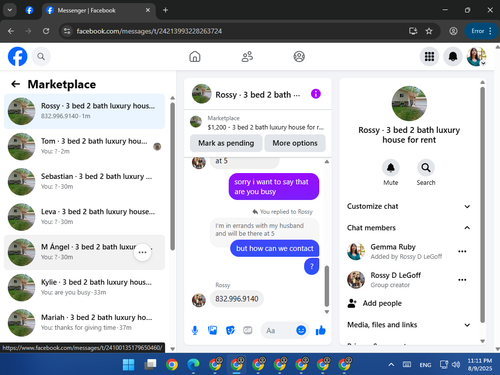Open the Leva conversation in the list
500x375 pixels.
84,217
